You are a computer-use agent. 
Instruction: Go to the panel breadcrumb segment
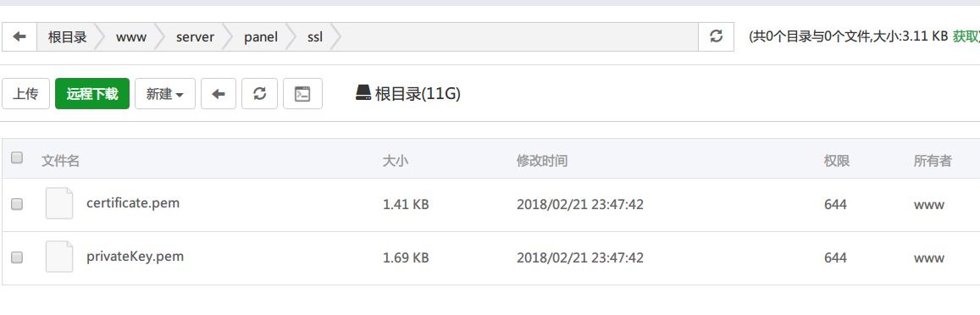261,37
